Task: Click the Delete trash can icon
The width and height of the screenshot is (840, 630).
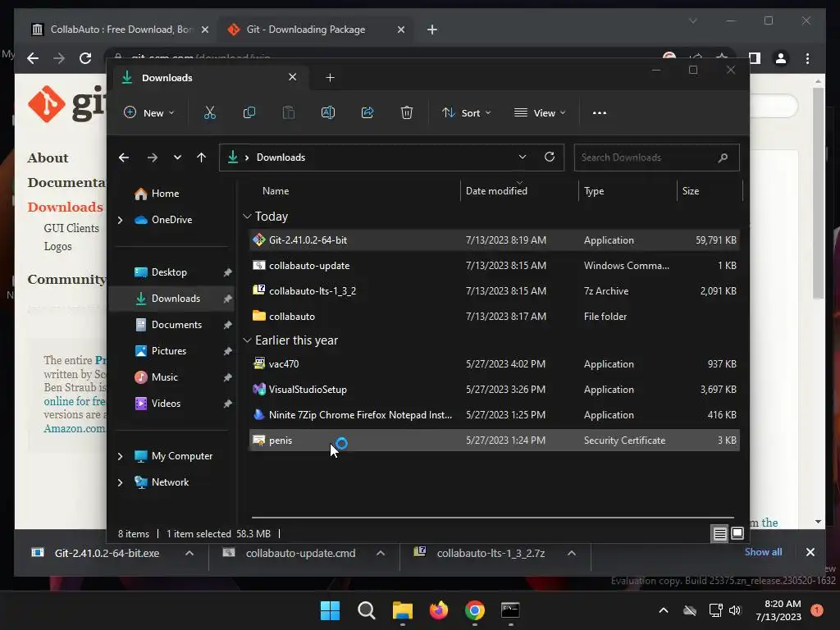Action: point(407,113)
